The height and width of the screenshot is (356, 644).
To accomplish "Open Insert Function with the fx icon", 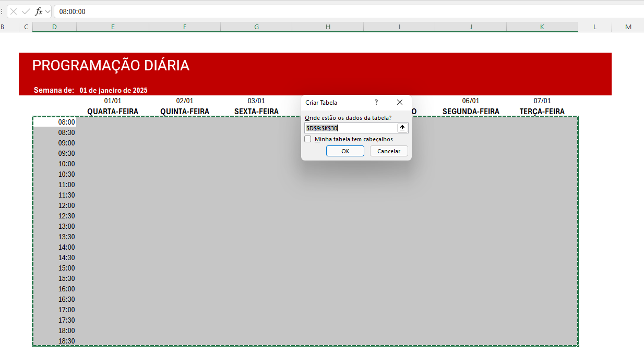I will click(39, 11).
